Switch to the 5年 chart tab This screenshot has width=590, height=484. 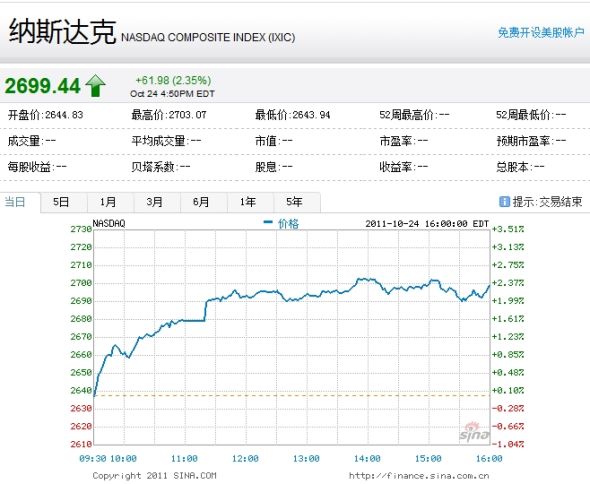(294, 202)
